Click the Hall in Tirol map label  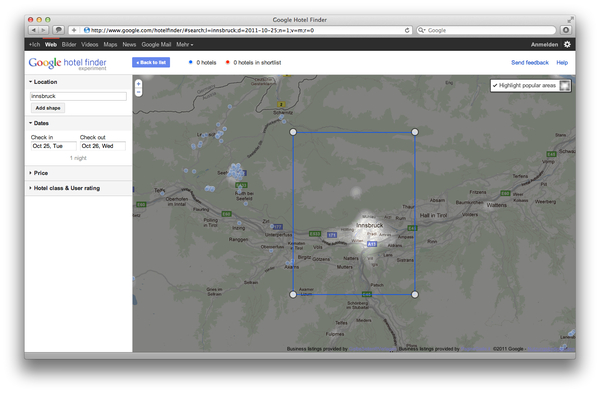433,215
